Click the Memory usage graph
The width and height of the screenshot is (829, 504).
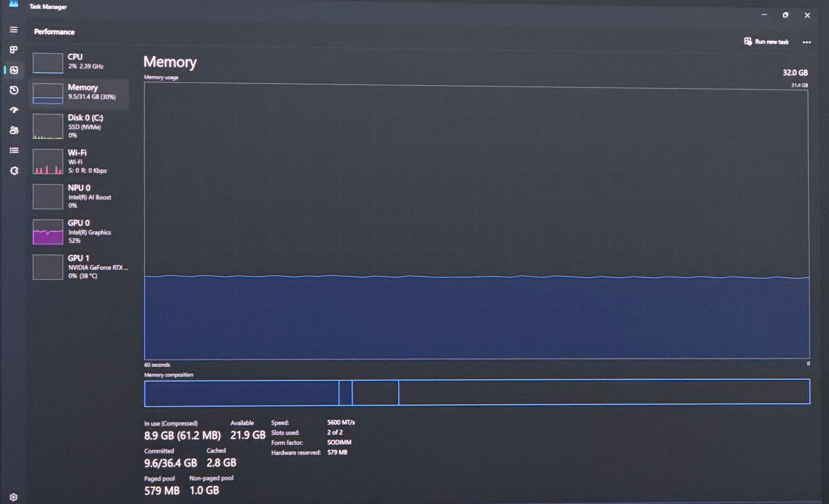pos(476,221)
